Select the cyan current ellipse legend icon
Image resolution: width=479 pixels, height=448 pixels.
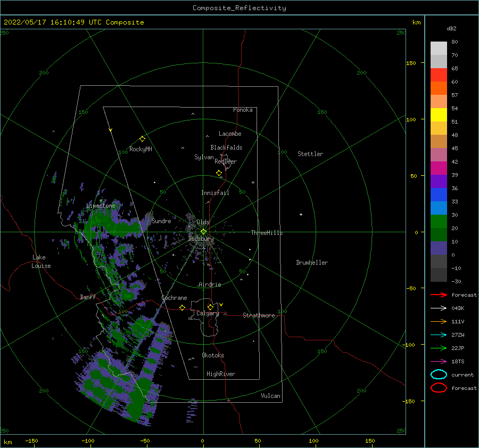click(x=439, y=374)
